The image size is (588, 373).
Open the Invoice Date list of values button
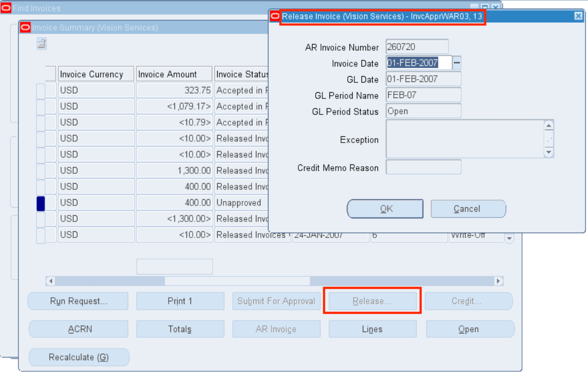[x=457, y=63]
